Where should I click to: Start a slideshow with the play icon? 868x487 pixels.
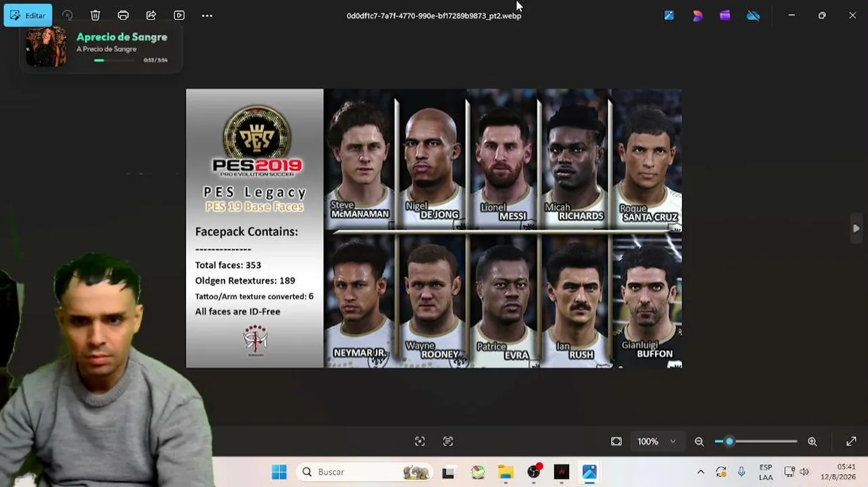click(179, 15)
